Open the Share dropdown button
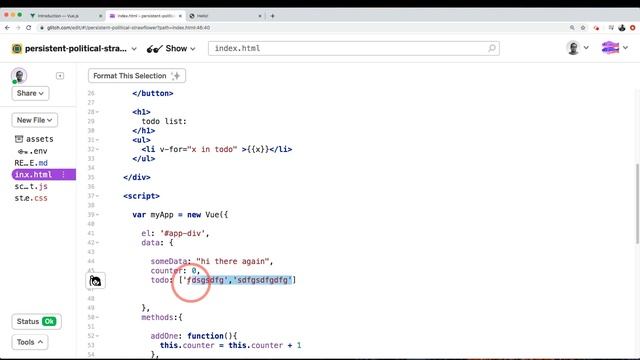The width and height of the screenshot is (640, 360). tap(30, 93)
